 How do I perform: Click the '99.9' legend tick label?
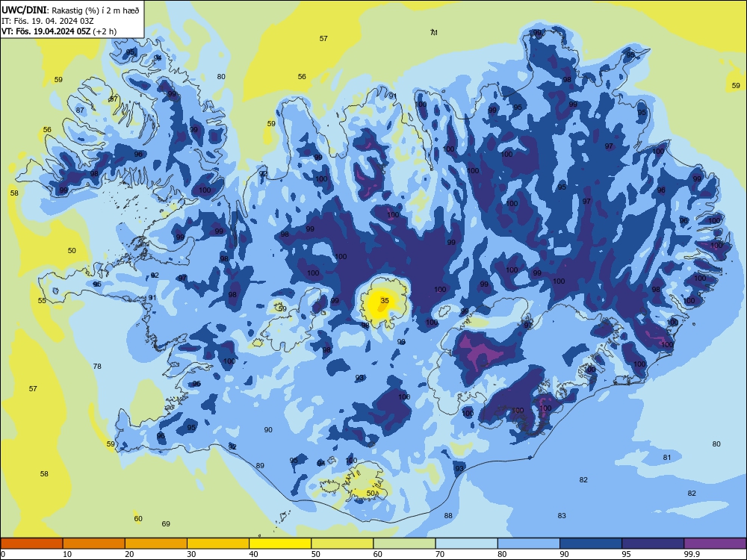[x=692, y=554]
